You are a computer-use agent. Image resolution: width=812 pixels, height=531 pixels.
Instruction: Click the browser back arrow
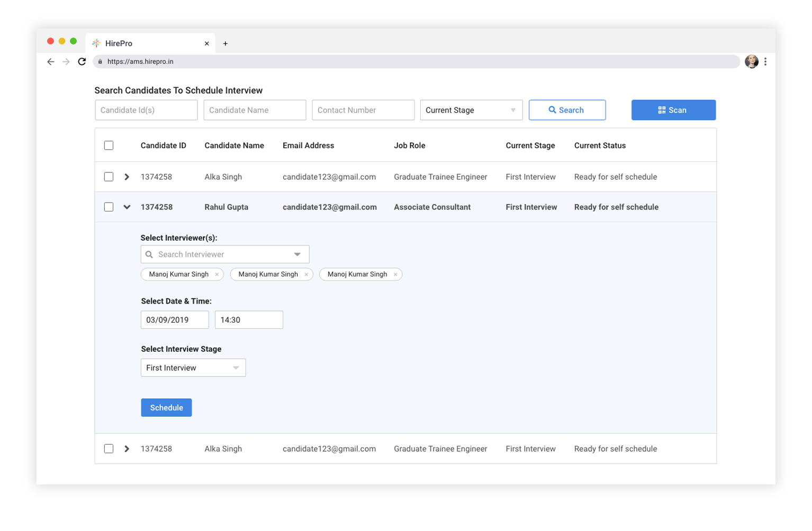(x=51, y=62)
